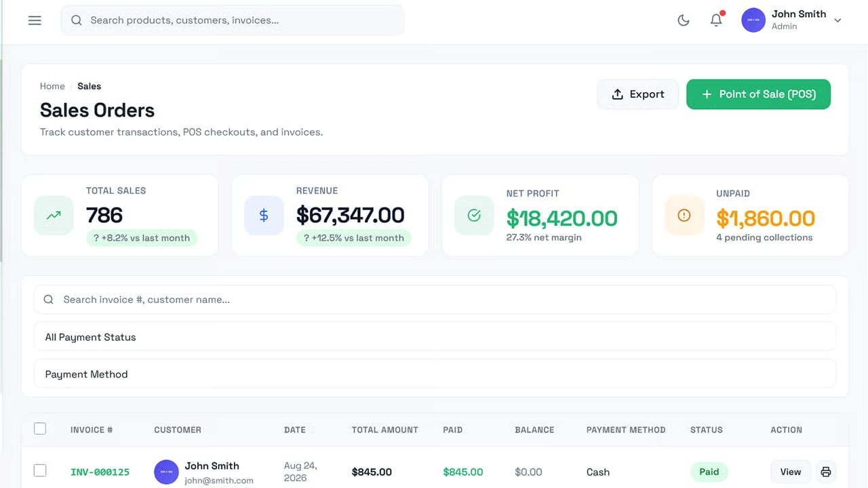Click the Revenue dollar icon
This screenshot has width=868, height=488.
pyautogui.click(x=264, y=216)
